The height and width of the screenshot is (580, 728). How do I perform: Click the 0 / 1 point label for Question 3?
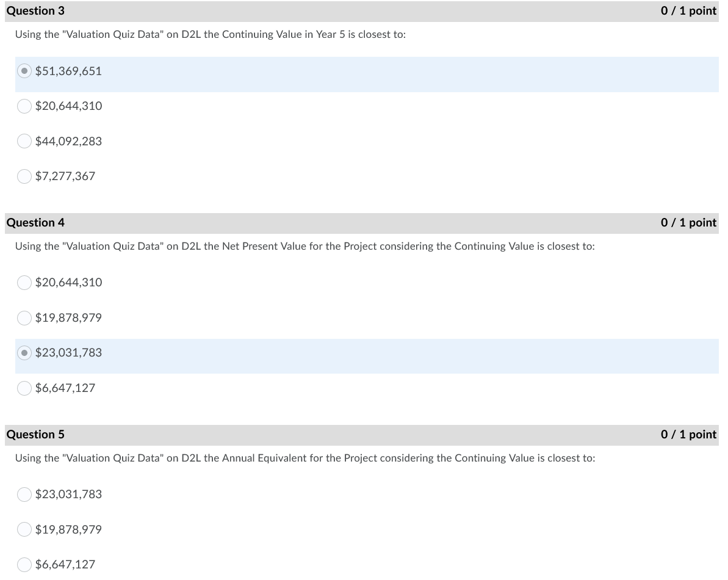pyautogui.click(x=689, y=10)
